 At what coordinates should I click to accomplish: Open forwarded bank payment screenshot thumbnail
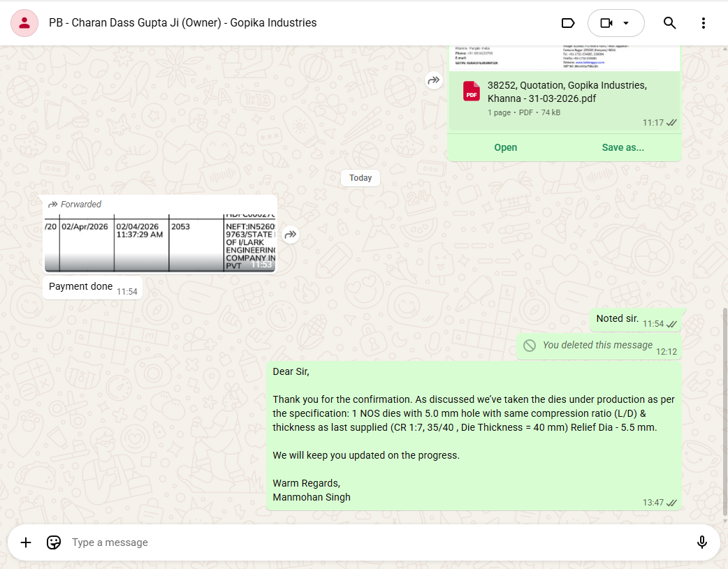[160, 242]
